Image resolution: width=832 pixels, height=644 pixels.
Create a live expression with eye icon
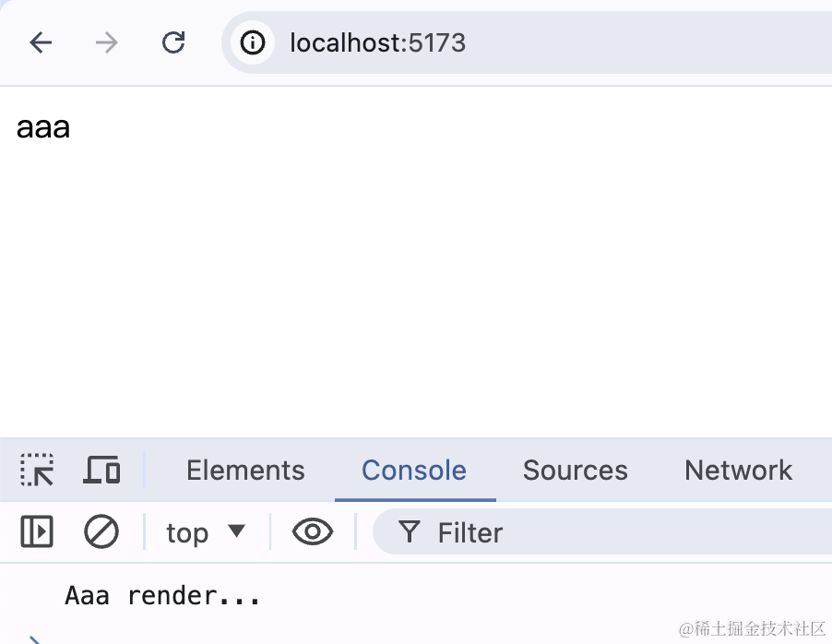click(x=313, y=532)
